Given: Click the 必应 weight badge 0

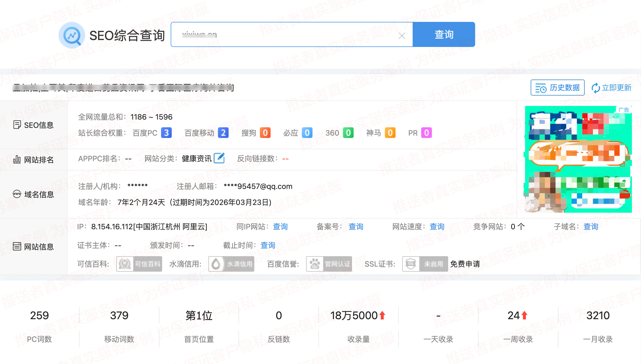Looking at the screenshot, I should click(307, 133).
